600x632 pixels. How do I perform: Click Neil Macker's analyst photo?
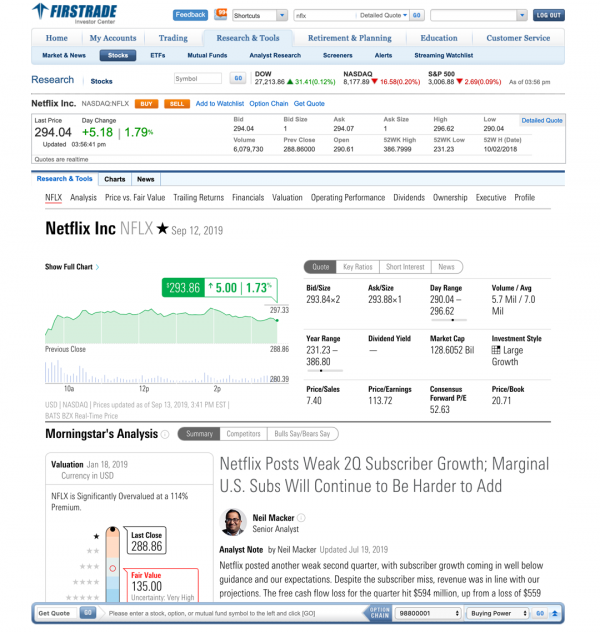tap(233, 522)
